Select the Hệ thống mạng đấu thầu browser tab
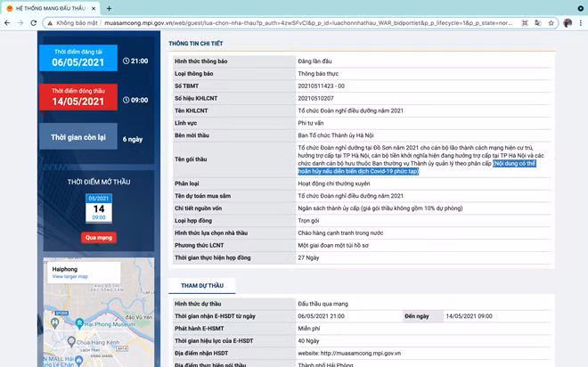The image size is (588, 367). point(50,8)
